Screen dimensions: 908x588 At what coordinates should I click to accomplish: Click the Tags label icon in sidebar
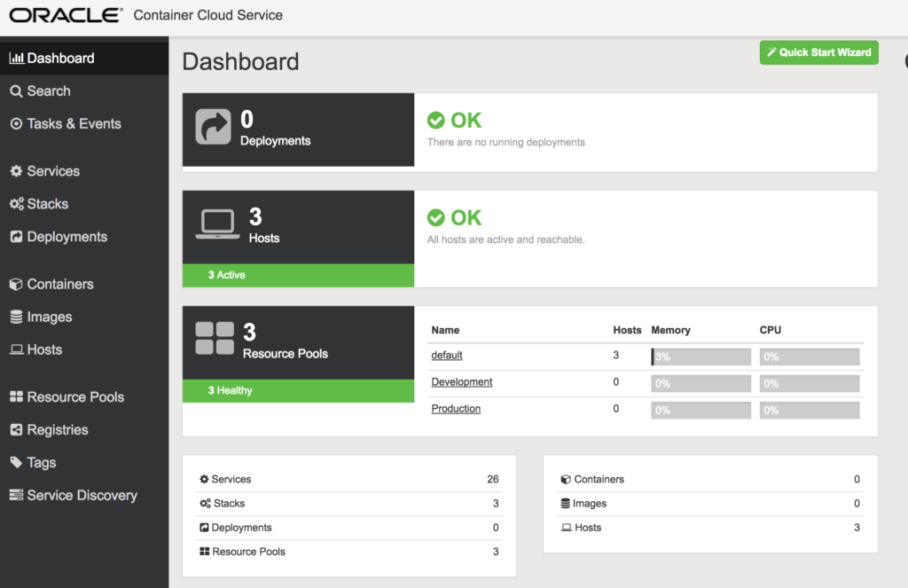click(x=16, y=462)
